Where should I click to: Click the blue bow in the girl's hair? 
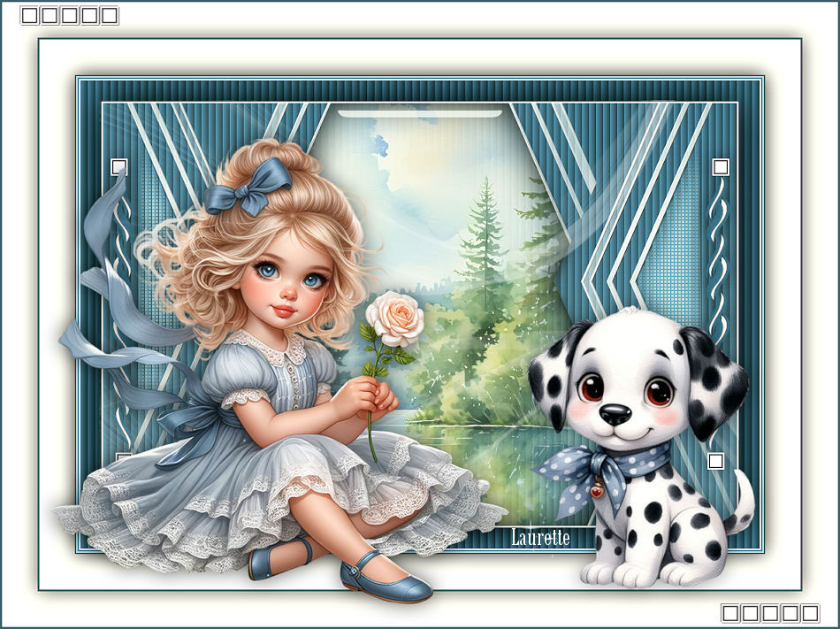click(236, 187)
